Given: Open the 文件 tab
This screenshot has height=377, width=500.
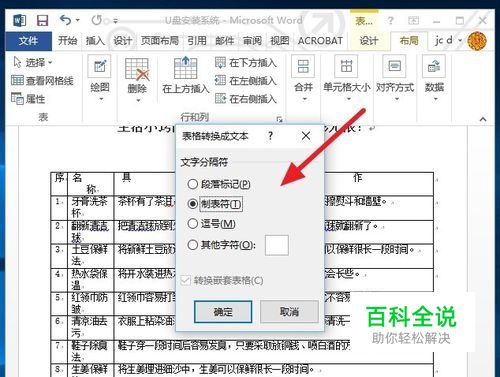Looking at the screenshot, I should pos(28,41).
